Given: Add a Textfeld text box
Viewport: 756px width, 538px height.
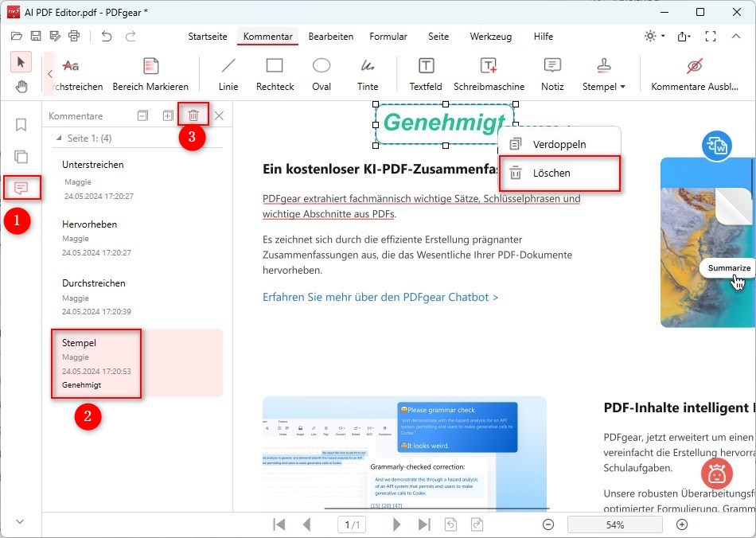Looking at the screenshot, I should pyautogui.click(x=426, y=74).
